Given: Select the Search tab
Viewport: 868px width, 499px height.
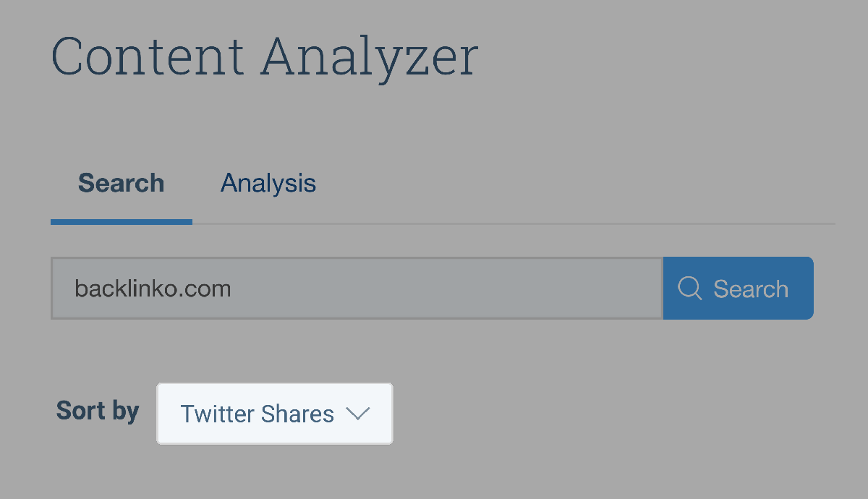Looking at the screenshot, I should pyautogui.click(x=121, y=183).
